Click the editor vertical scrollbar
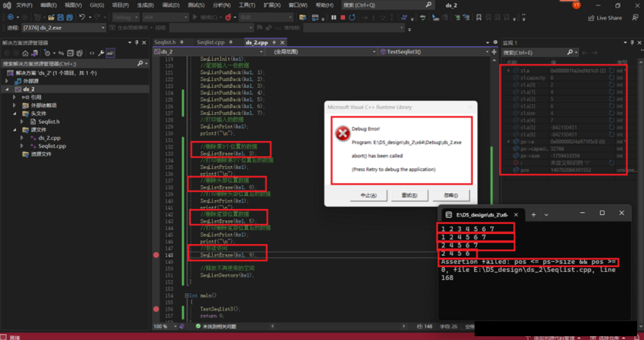This screenshot has height=340, width=644. (x=494, y=189)
